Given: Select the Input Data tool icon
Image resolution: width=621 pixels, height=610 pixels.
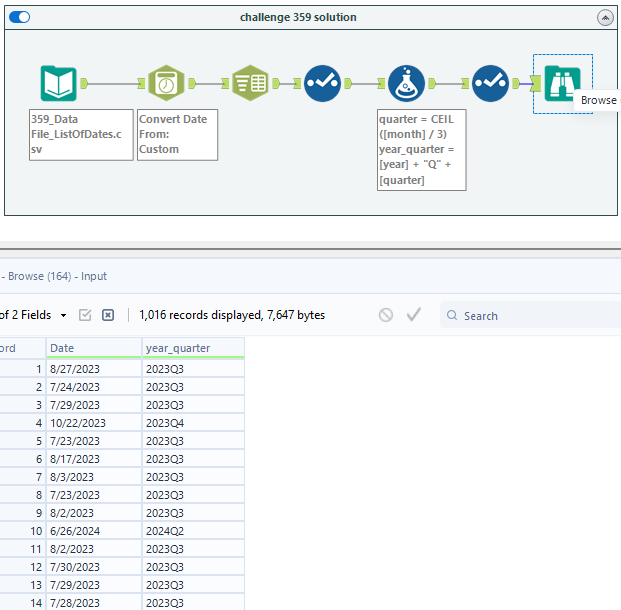Looking at the screenshot, I should (58, 84).
